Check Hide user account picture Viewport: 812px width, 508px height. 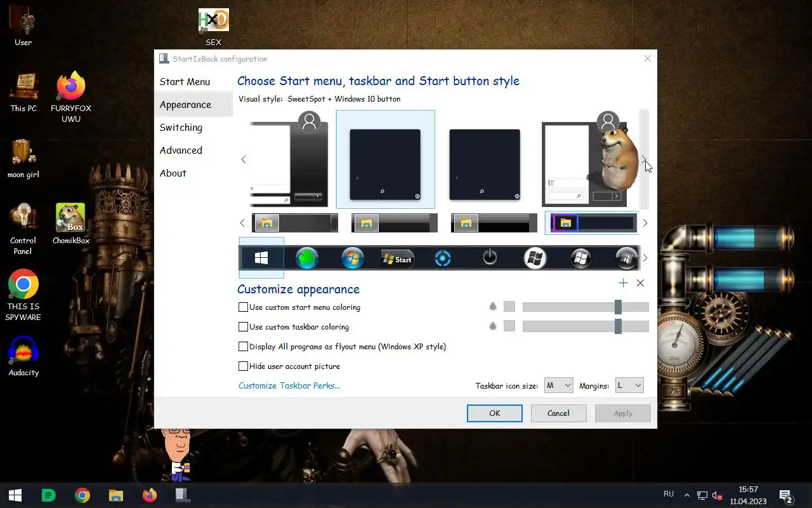pos(243,366)
